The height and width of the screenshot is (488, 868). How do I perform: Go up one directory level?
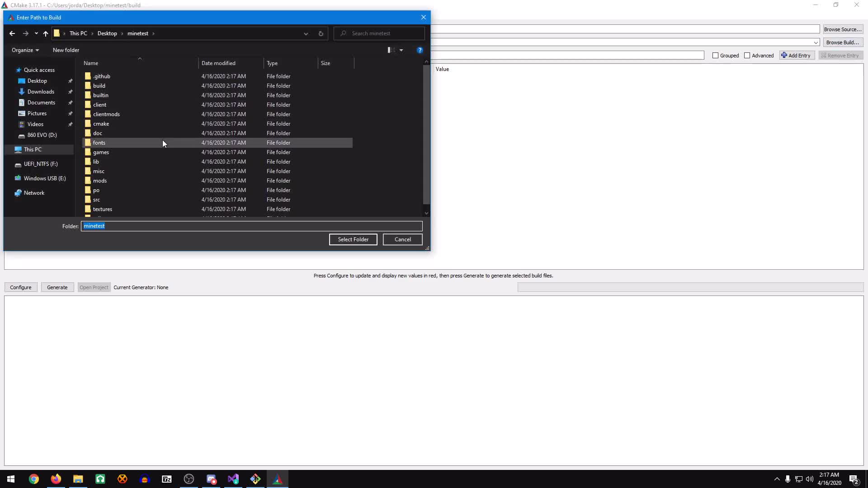tap(46, 33)
